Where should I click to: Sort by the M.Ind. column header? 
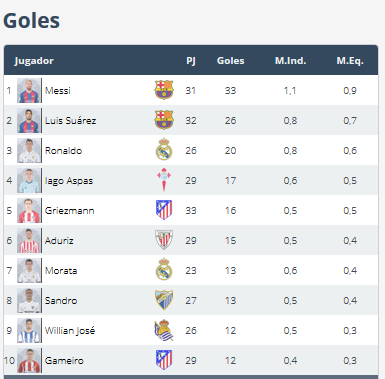[x=290, y=61]
